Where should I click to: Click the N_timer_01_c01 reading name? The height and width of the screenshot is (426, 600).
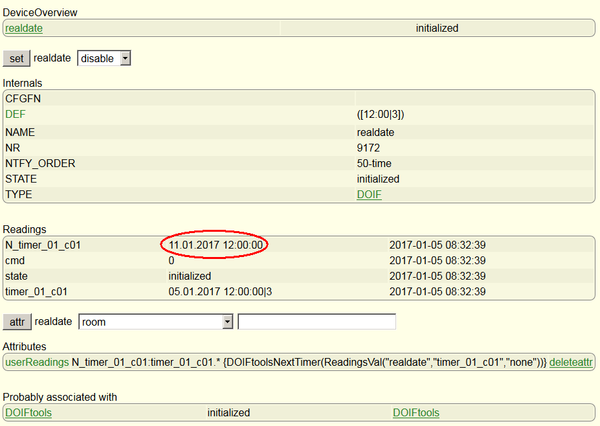(x=43, y=243)
